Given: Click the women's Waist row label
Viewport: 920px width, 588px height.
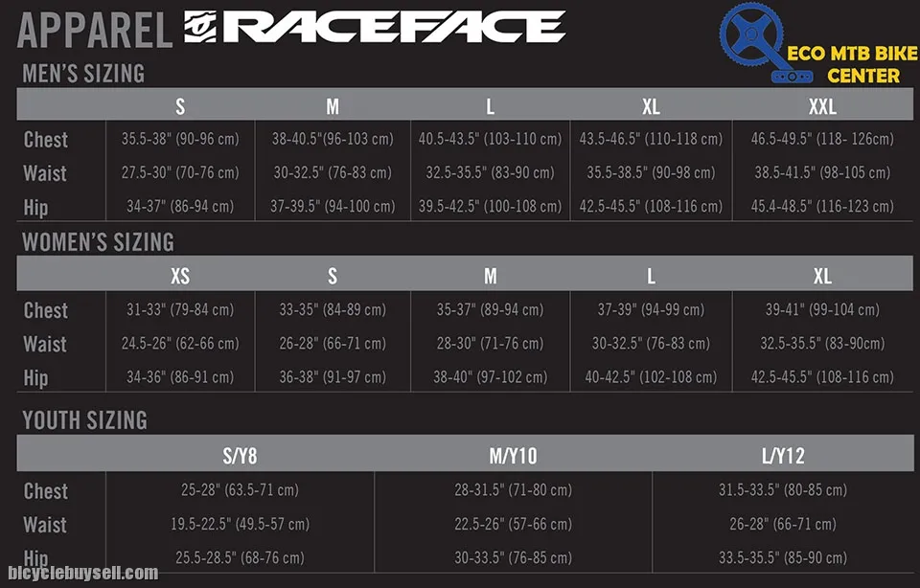Looking at the screenshot, I should coord(46,344).
